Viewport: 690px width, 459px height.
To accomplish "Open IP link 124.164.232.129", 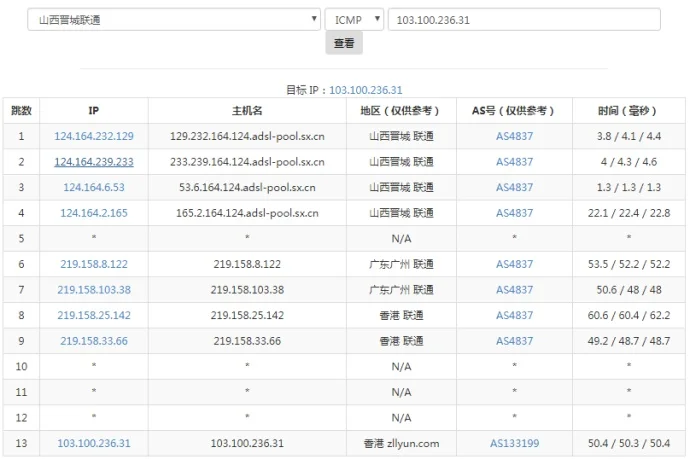I will (94, 136).
